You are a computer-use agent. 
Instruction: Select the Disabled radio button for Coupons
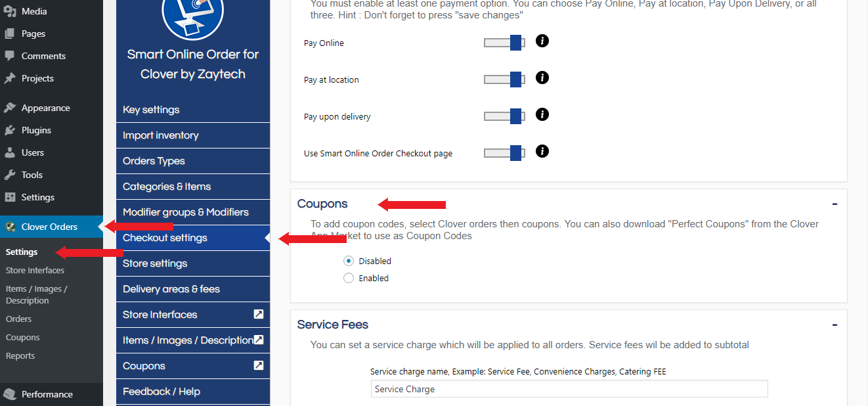click(349, 261)
